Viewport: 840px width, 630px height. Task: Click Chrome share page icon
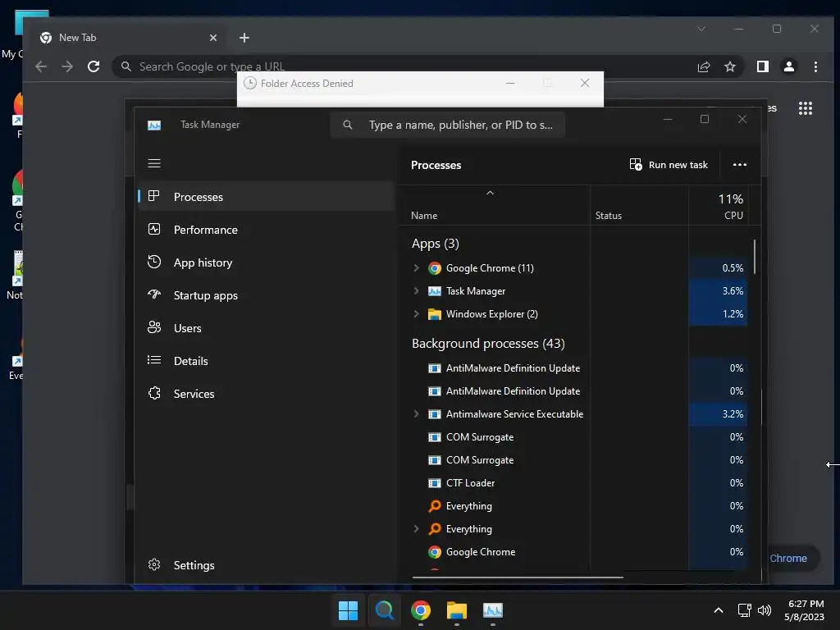(x=703, y=66)
